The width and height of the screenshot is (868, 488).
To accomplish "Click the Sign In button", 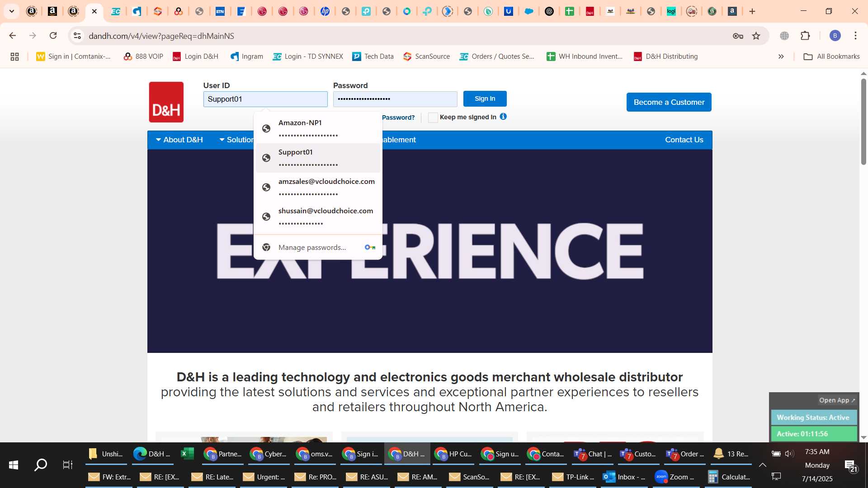I will click(485, 99).
